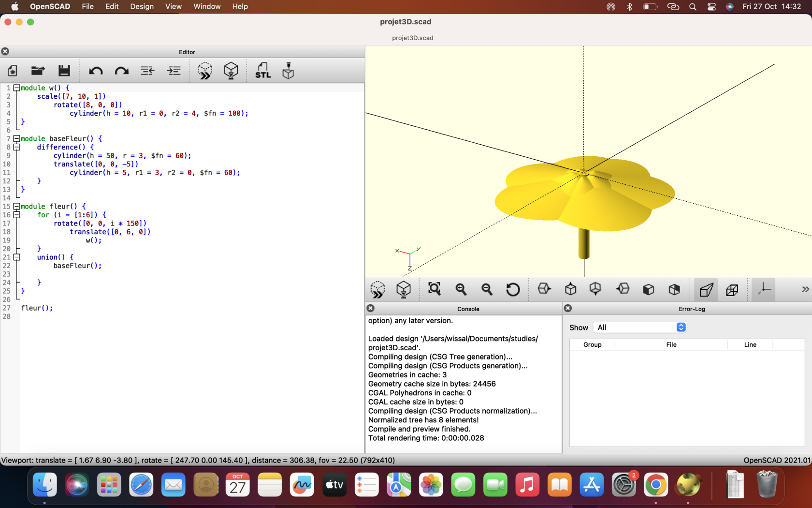This screenshot has width=812, height=508.
Task: Open a file using the folder icon
Action: coord(38,71)
